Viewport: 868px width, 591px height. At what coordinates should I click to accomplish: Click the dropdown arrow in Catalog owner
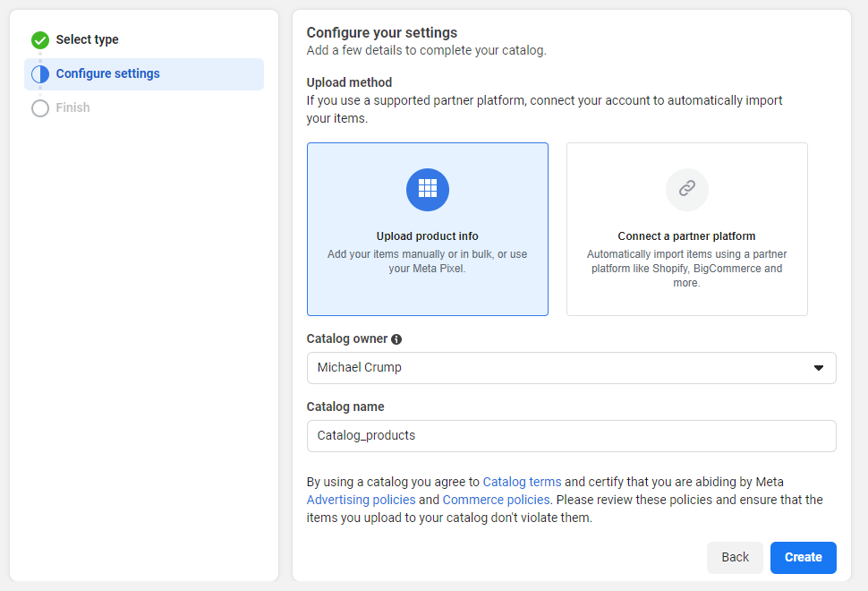(x=818, y=368)
